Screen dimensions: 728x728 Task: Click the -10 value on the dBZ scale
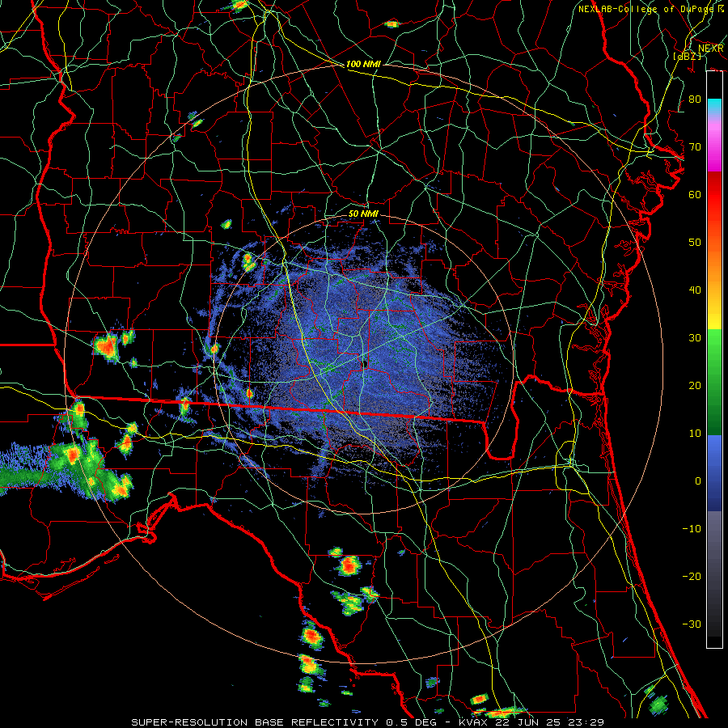pyautogui.click(x=692, y=529)
